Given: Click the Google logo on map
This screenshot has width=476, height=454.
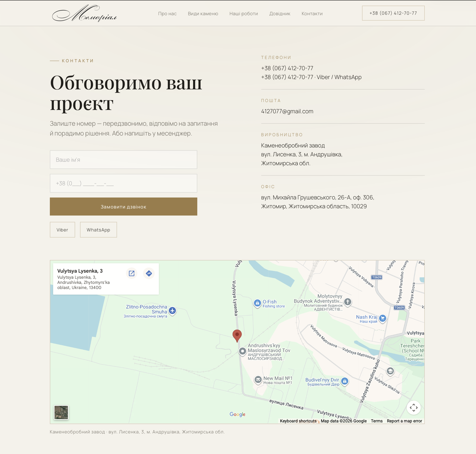Looking at the screenshot, I should pyautogui.click(x=237, y=414).
